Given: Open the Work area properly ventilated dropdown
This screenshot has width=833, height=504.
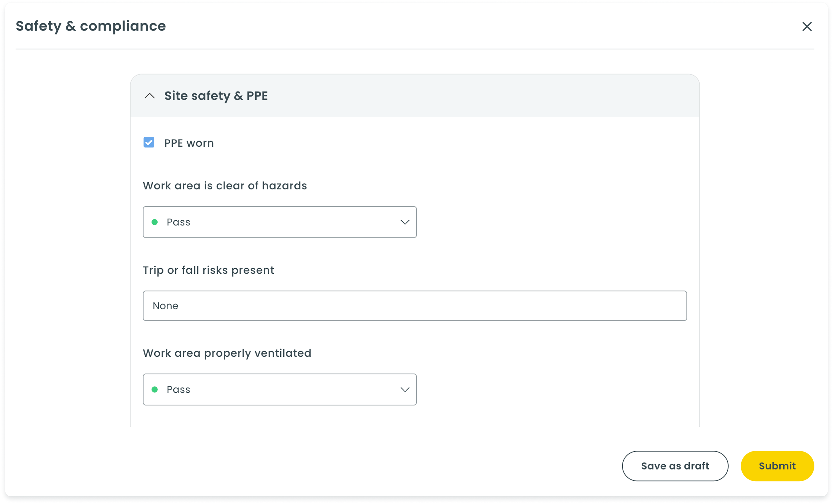Looking at the screenshot, I should pos(280,389).
